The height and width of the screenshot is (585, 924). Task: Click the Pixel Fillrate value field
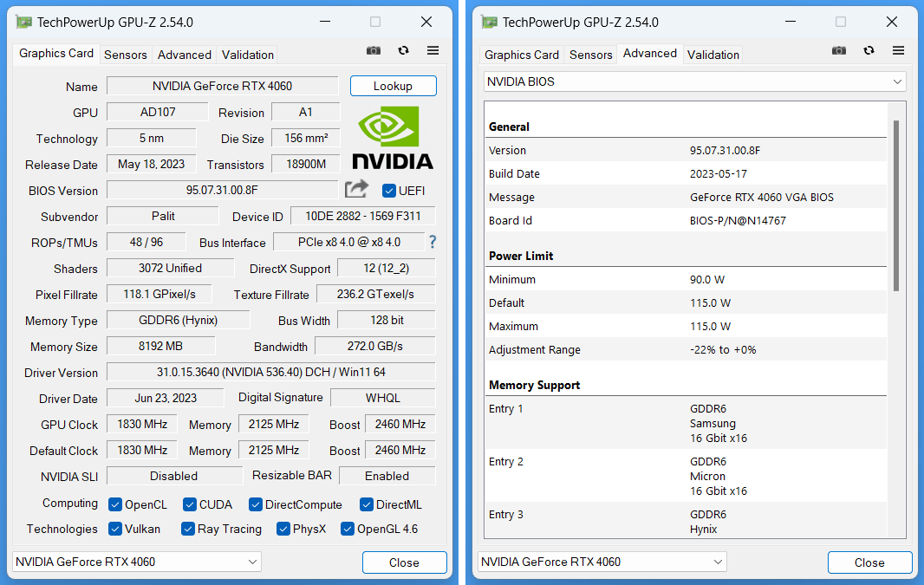(x=159, y=295)
